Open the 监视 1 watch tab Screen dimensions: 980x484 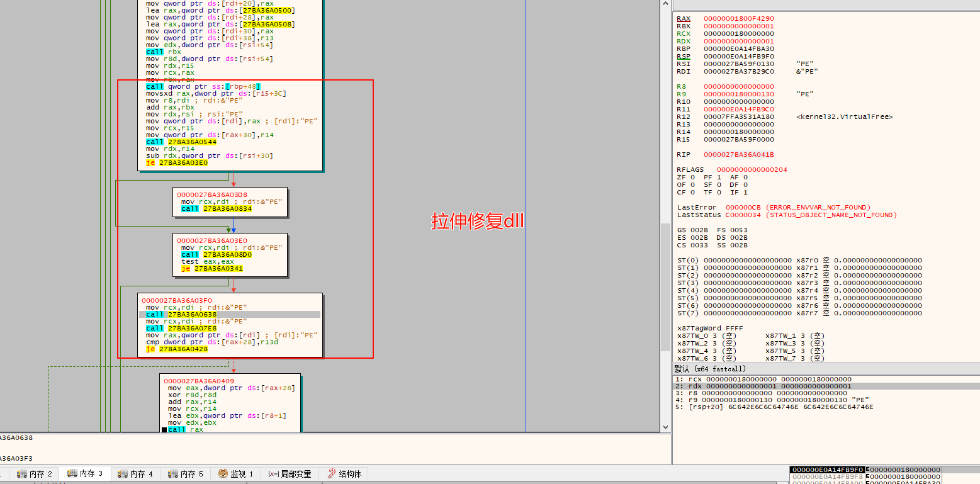[x=236, y=474]
